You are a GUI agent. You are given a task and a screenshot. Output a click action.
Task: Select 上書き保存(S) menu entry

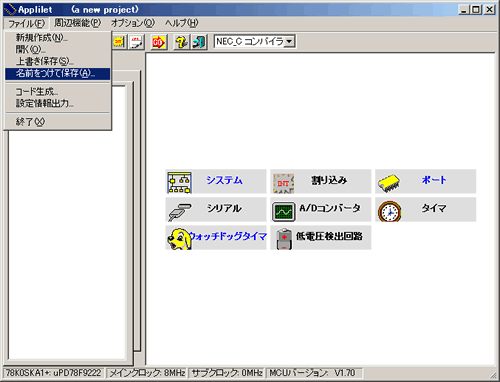click(58, 62)
